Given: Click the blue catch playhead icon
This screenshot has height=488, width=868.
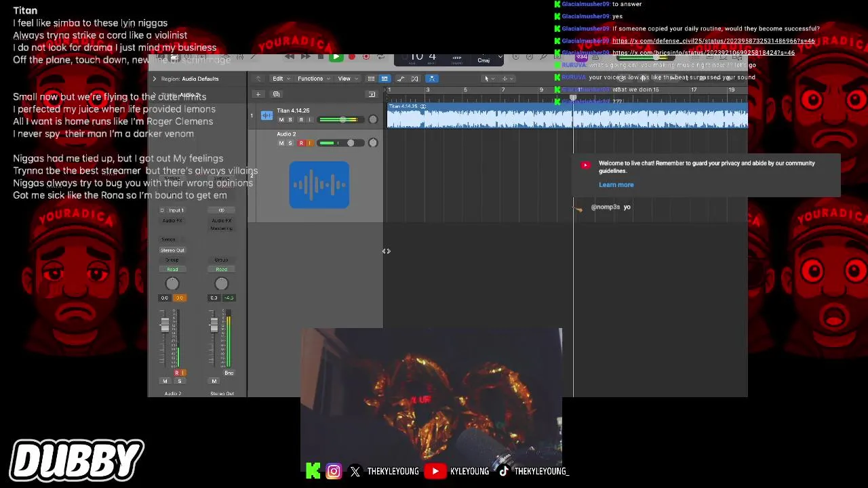Looking at the screenshot, I should (431, 79).
